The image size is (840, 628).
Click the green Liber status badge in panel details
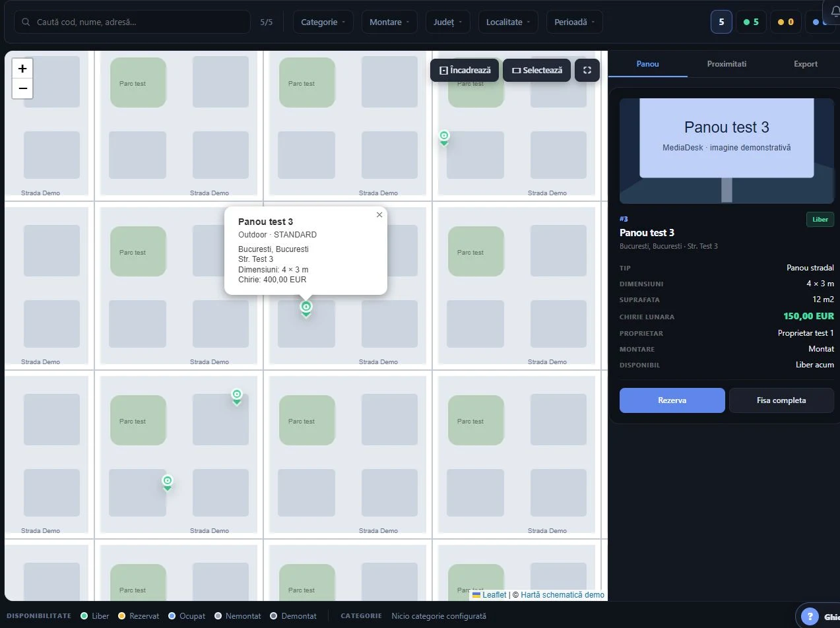coord(820,220)
